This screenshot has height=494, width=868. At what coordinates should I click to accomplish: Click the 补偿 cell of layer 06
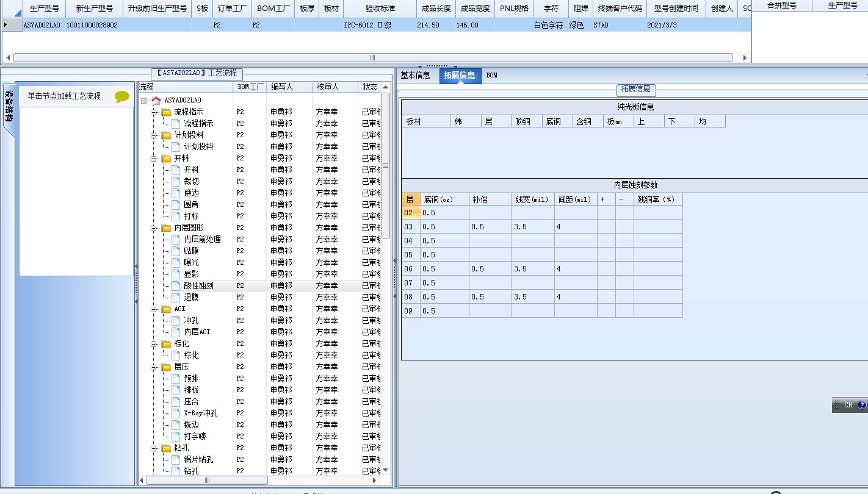490,269
